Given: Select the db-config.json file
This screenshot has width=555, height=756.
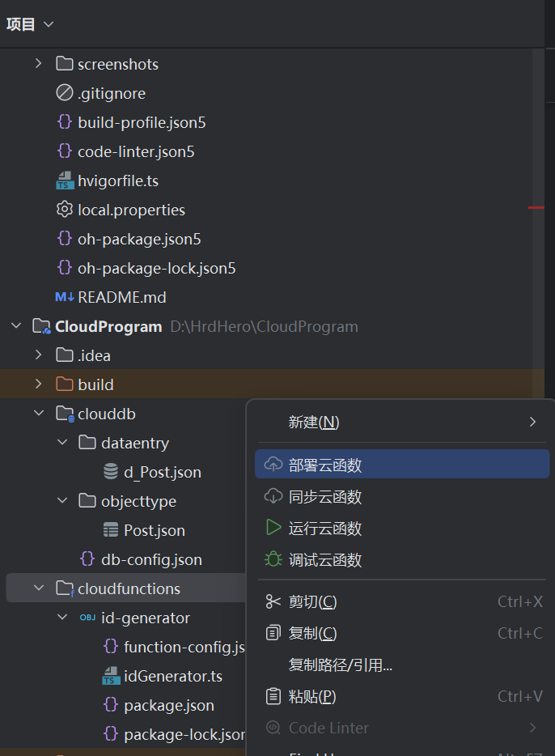Looking at the screenshot, I should (x=151, y=559).
